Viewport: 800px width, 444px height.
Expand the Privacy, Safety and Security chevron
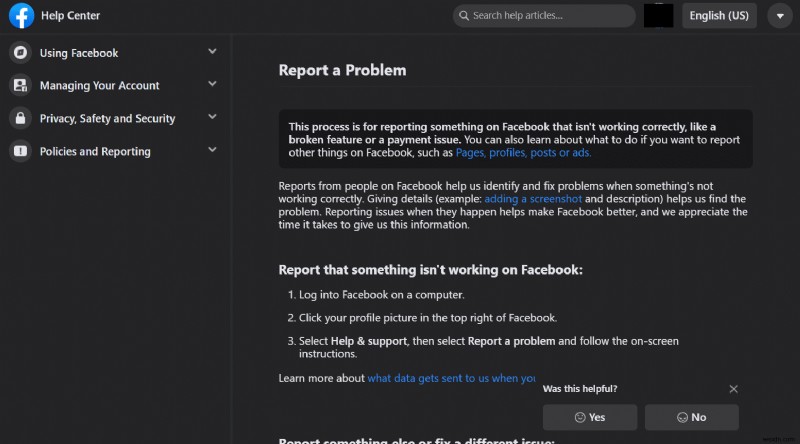coord(212,117)
